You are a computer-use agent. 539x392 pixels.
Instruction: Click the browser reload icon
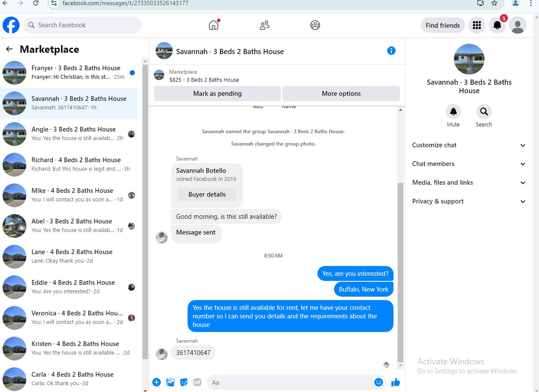(x=36, y=3)
